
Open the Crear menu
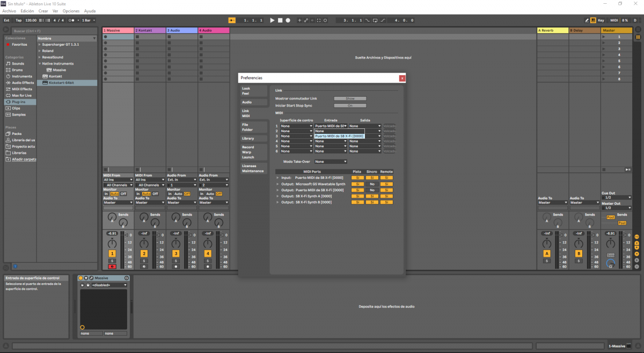[43, 11]
